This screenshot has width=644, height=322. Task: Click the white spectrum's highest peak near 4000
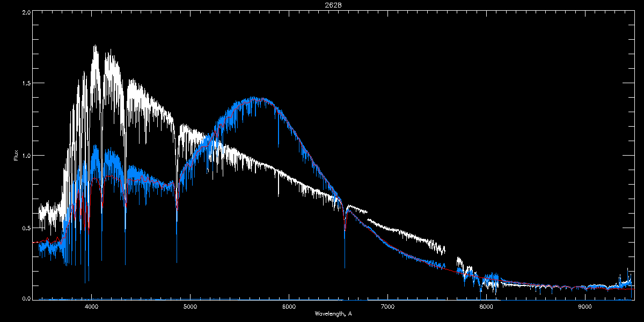(94, 46)
